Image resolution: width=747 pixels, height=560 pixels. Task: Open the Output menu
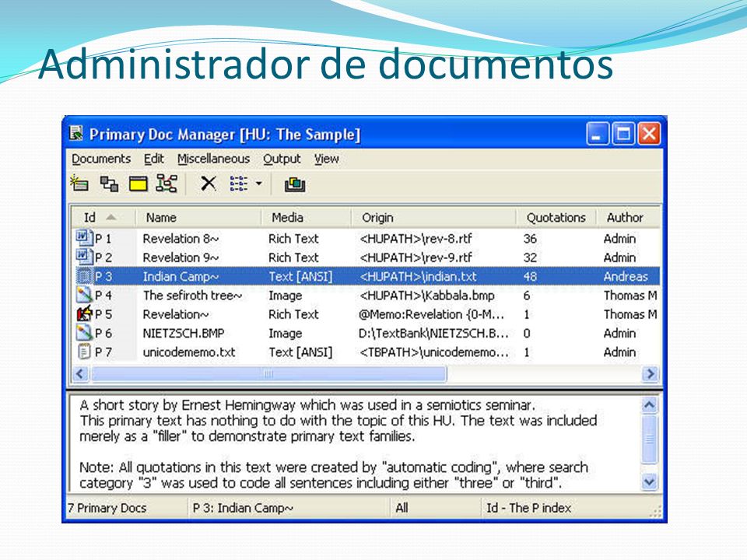tap(282, 159)
